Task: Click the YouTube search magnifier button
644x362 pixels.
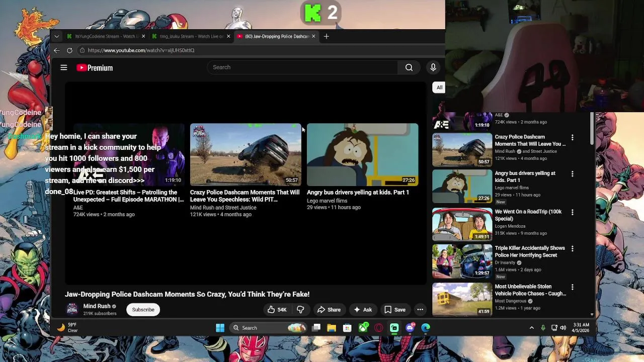Action: click(x=409, y=67)
